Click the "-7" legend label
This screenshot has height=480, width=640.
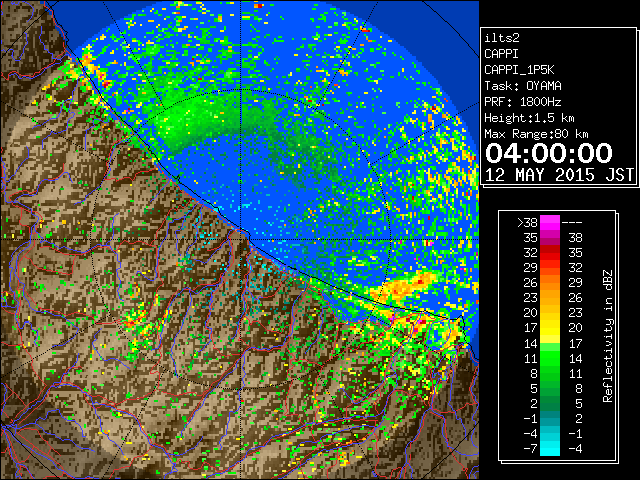[x=530, y=449]
